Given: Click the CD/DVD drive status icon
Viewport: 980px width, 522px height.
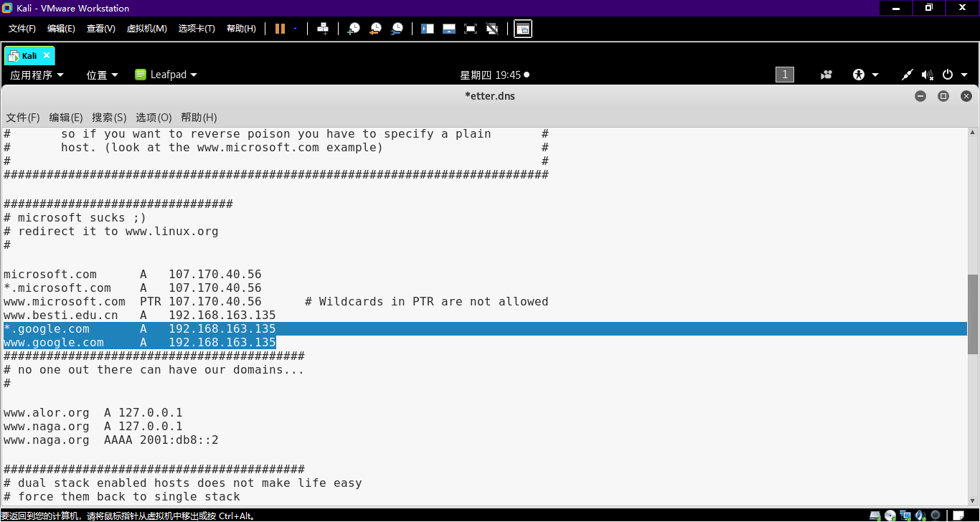Looking at the screenshot, I should click(890, 516).
